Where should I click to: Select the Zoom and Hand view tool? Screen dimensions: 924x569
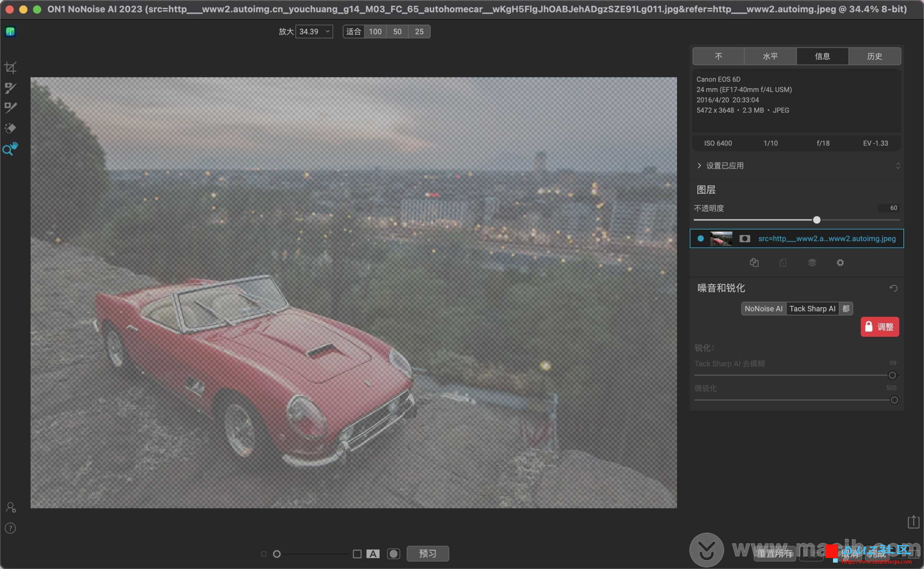coord(10,149)
